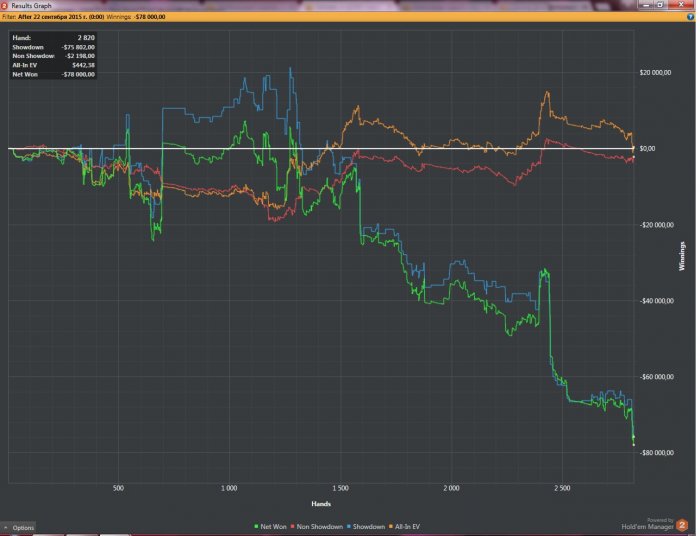Click the 1 500 x-axis tick label
Screen dimensions: 700x536
340,489
